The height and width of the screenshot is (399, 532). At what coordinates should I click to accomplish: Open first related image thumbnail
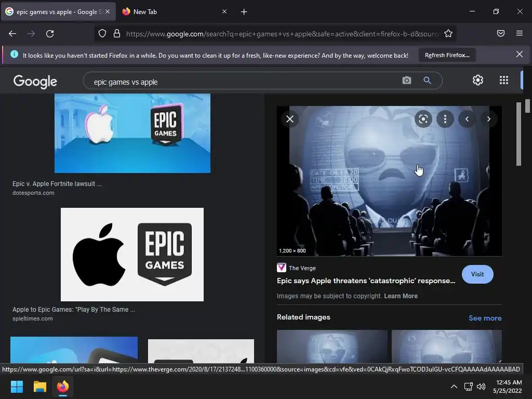332,347
